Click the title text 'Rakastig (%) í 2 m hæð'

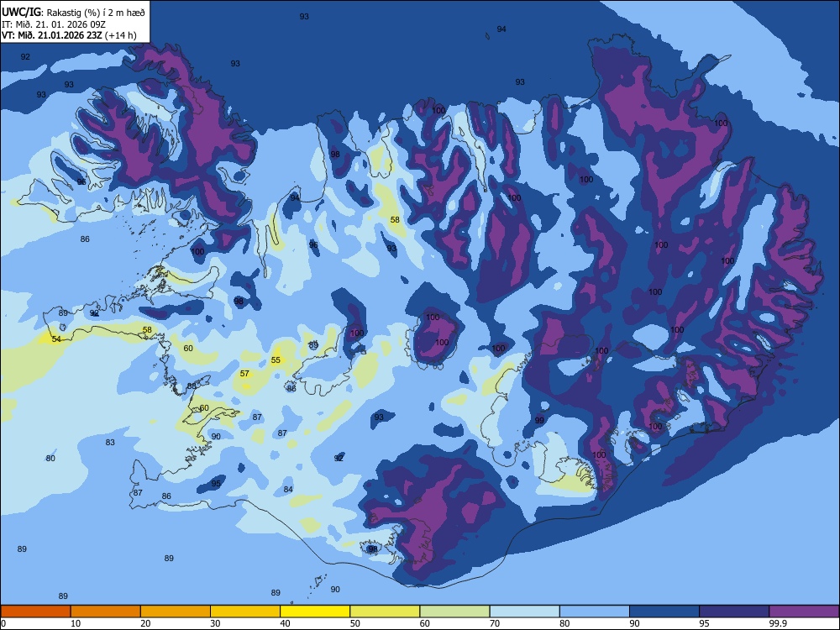point(96,13)
